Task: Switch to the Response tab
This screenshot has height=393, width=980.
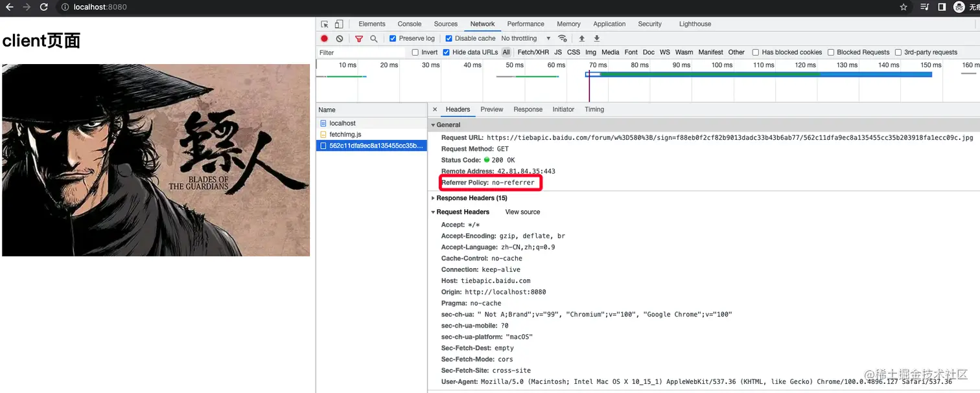Action: coord(528,109)
